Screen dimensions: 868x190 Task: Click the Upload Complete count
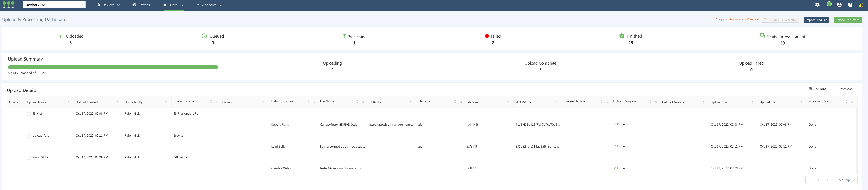(x=540, y=70)
